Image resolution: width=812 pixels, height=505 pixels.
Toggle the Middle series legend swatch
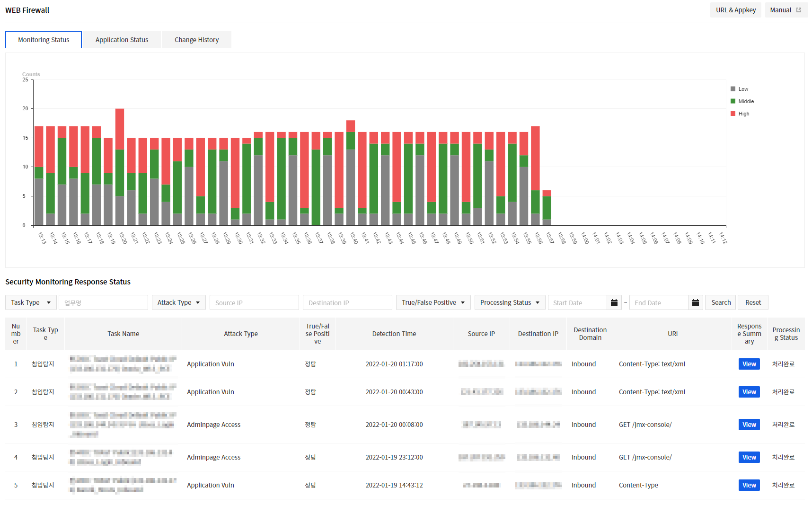pyautogui.click(x=733, y=101)
